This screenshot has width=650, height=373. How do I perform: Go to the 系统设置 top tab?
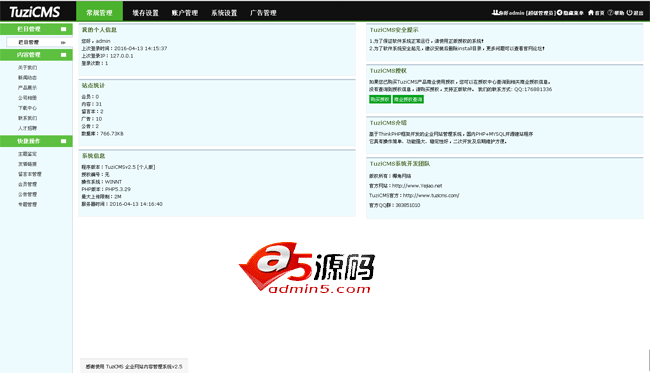pyautogui.click(x=224, y=13)
